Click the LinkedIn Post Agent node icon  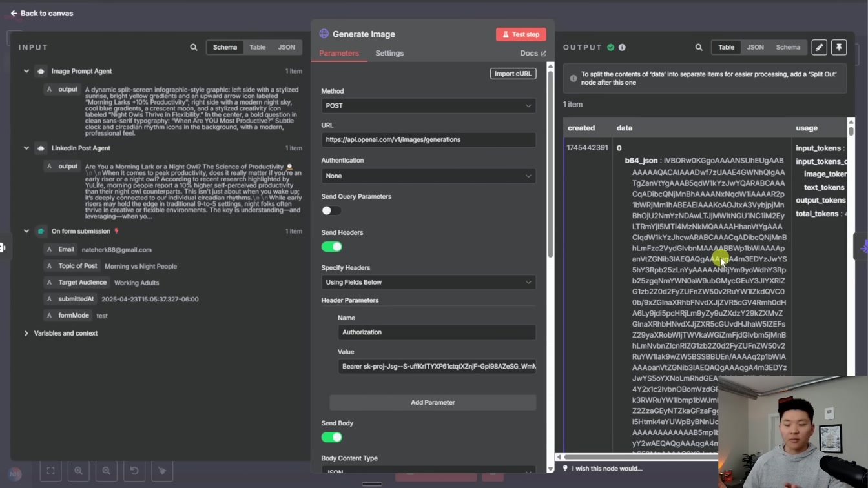click(41, 148)
